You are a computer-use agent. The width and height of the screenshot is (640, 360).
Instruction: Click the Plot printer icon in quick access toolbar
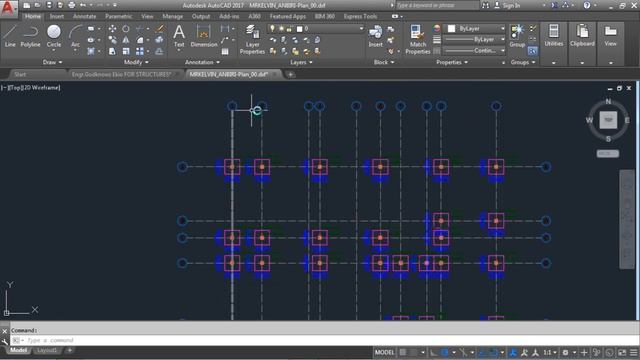(x=72, y=5)
